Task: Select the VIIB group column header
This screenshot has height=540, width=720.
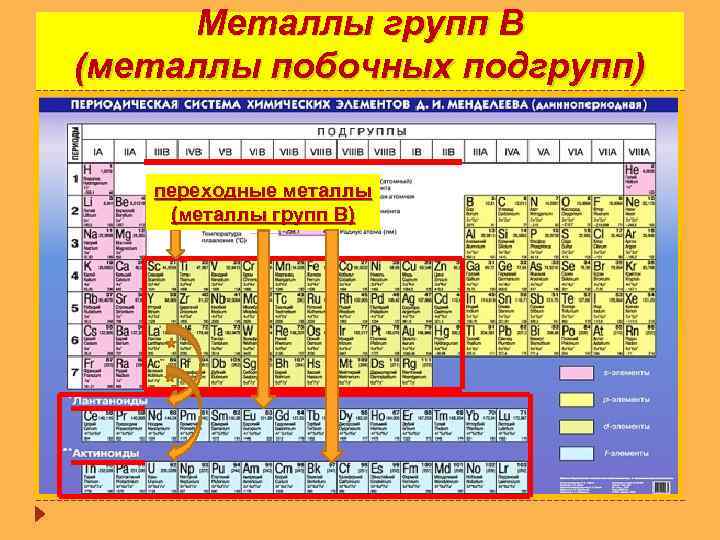Action: click(x=289, y=152)
